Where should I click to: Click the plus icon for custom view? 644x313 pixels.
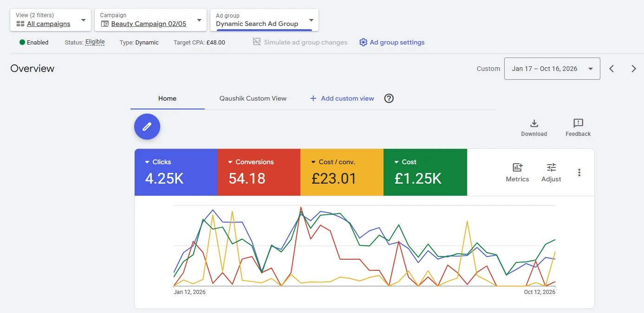(x=313, y=98)
